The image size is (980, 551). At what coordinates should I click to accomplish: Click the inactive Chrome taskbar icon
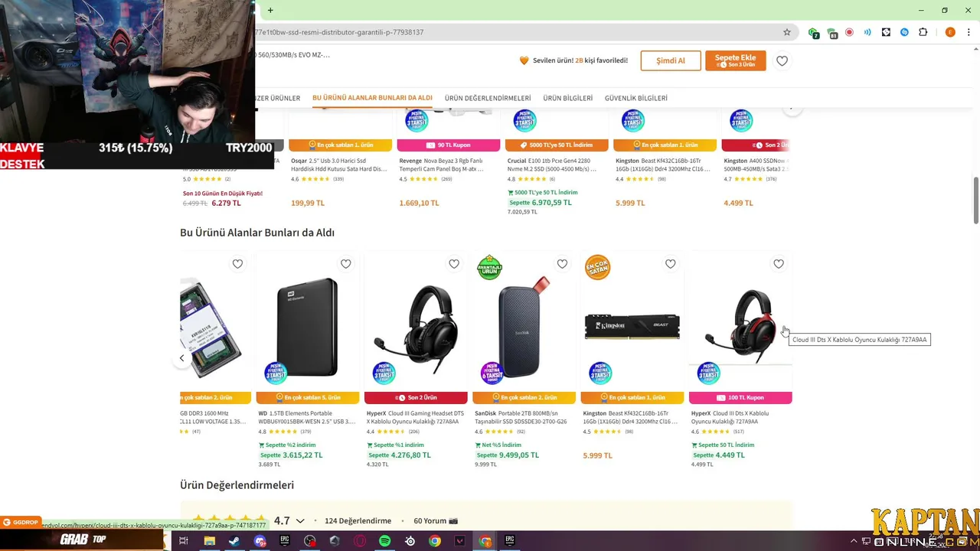[x=434, y=541]
